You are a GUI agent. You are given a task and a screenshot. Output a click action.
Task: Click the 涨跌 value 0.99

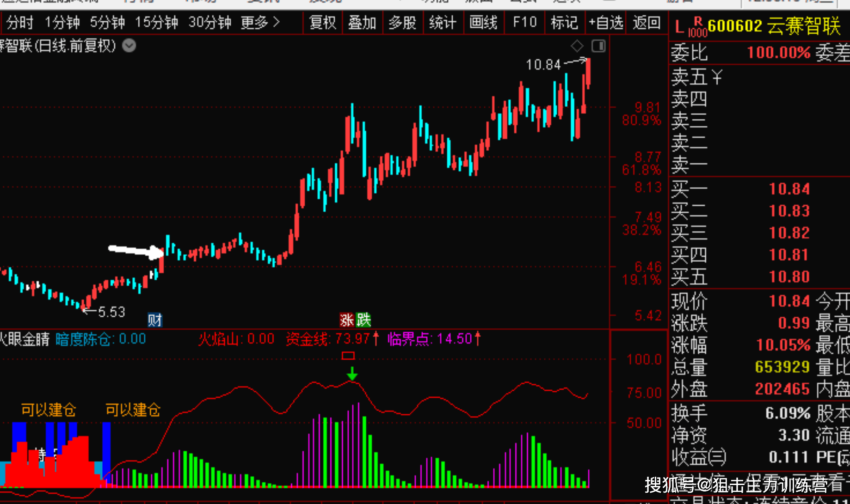tap(794, 323)
